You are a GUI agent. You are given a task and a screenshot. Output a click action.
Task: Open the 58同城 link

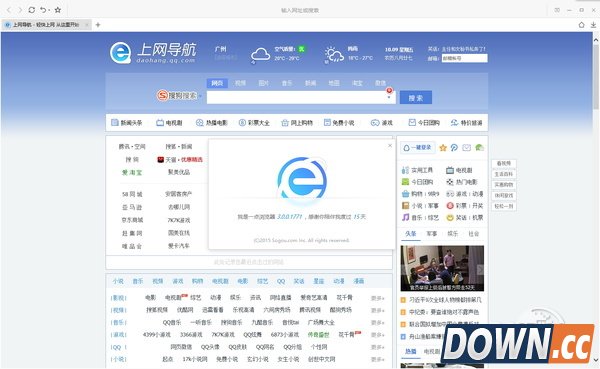click(x=132, y=194)
